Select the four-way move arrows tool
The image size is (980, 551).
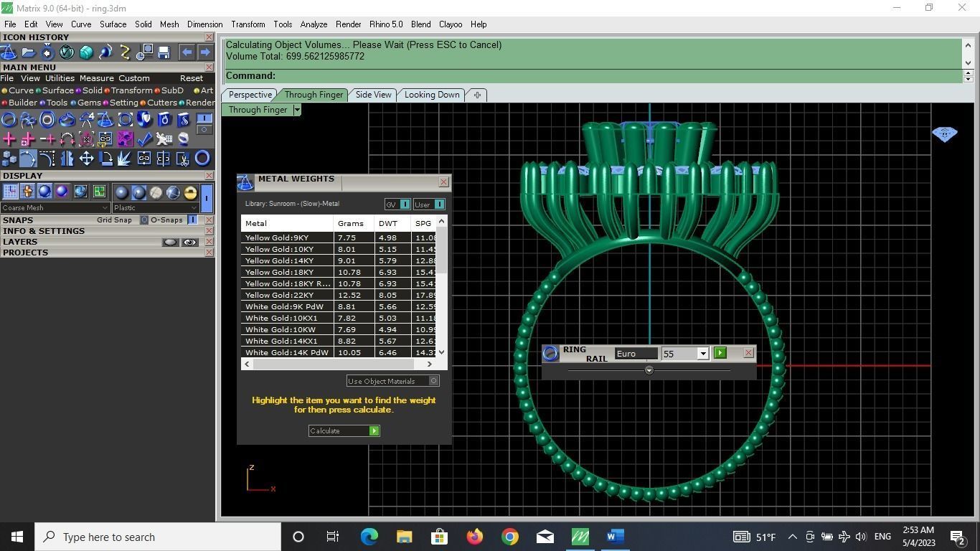click(86, 159)
